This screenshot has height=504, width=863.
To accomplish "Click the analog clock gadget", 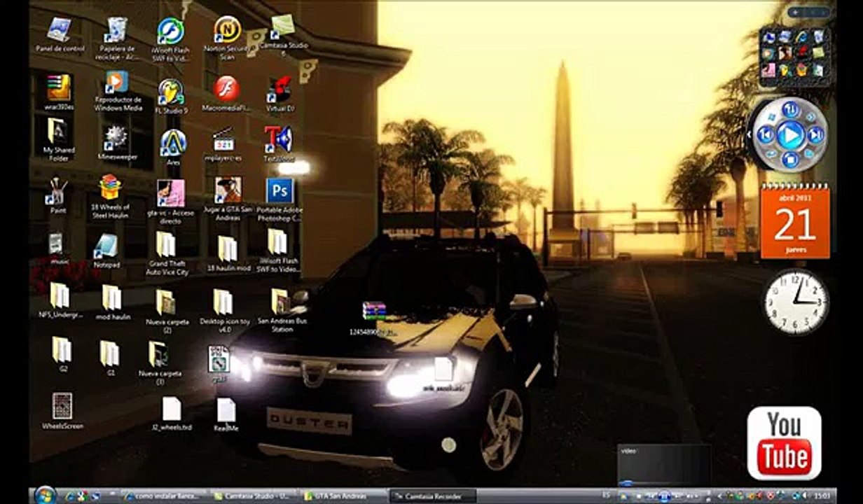I will click(x=795, y=302).
